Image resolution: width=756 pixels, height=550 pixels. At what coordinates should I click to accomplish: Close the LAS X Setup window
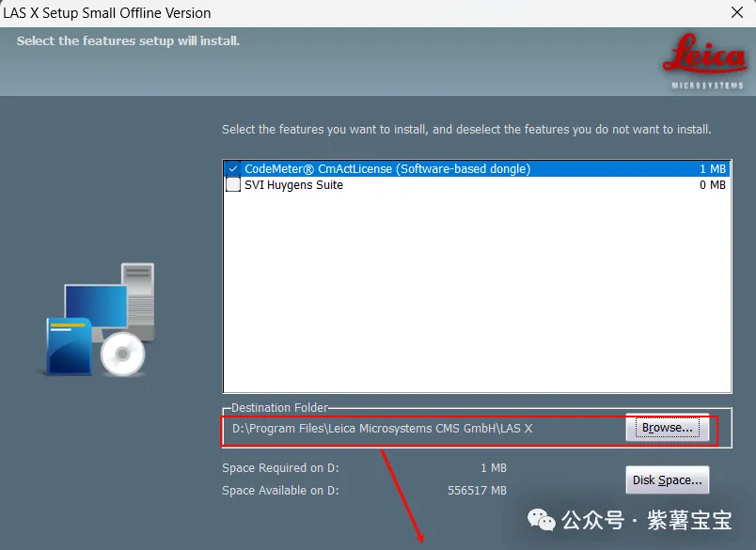[x=737, y=13]
